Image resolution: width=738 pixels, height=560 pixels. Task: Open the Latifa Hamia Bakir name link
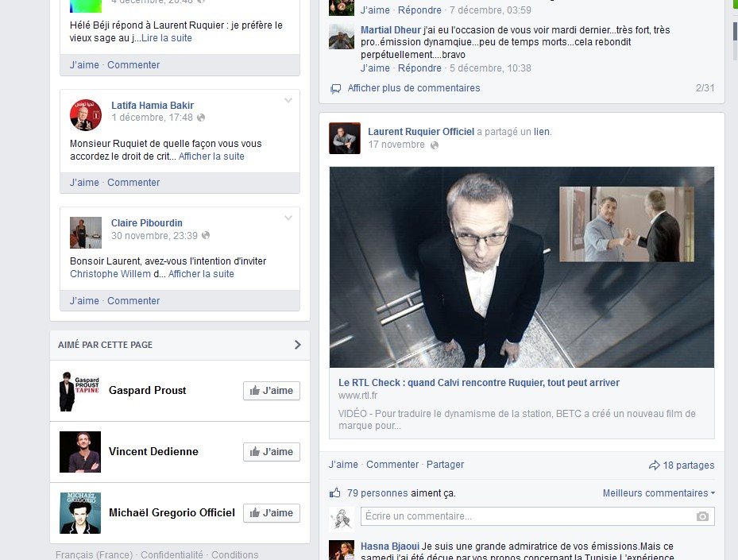point(153,106)
